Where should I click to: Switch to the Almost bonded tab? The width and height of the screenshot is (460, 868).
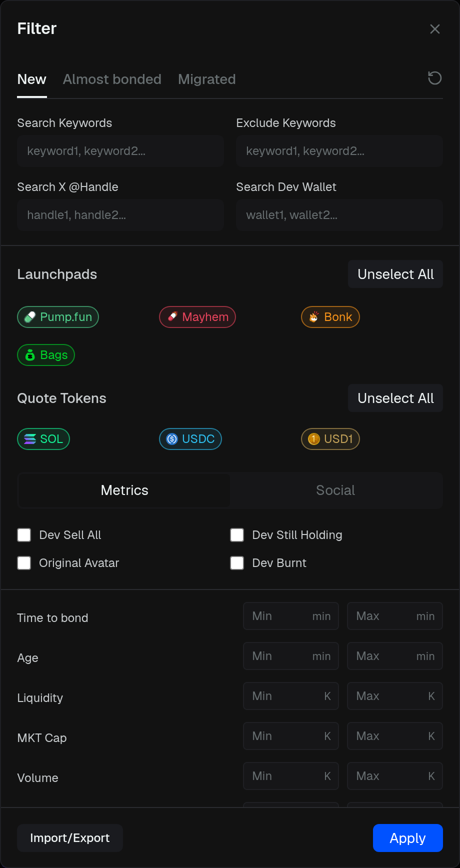tap(112, 79)
